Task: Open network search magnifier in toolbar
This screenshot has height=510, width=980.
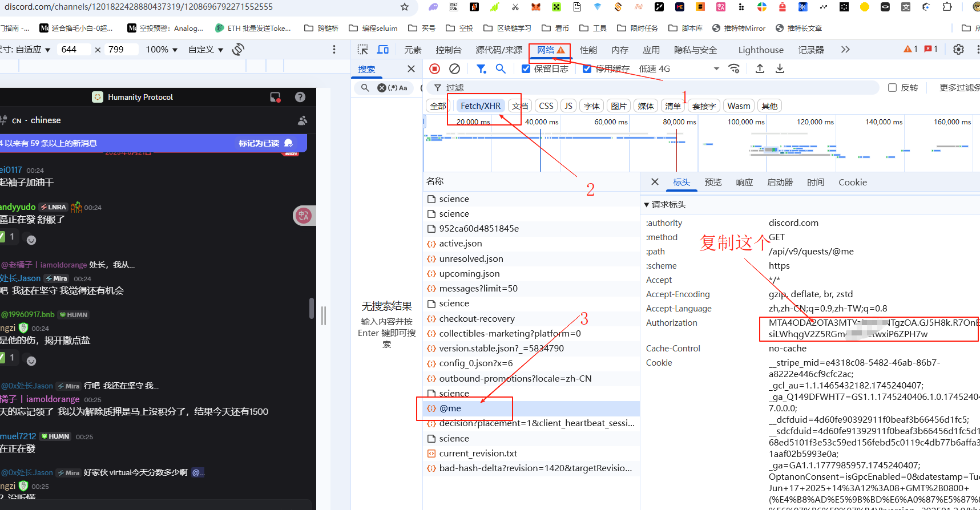Action: (x=501, y=69)
